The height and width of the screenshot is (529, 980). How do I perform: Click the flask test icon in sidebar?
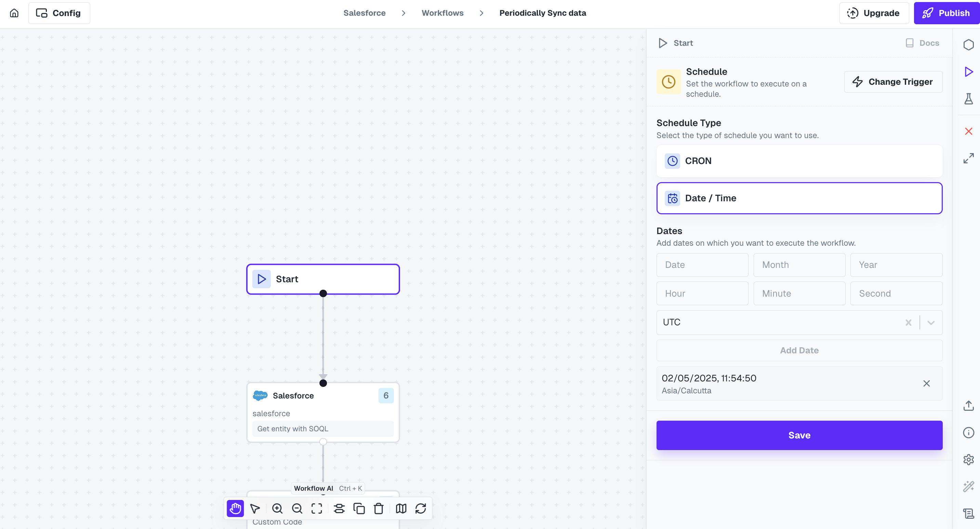[968, 99]
